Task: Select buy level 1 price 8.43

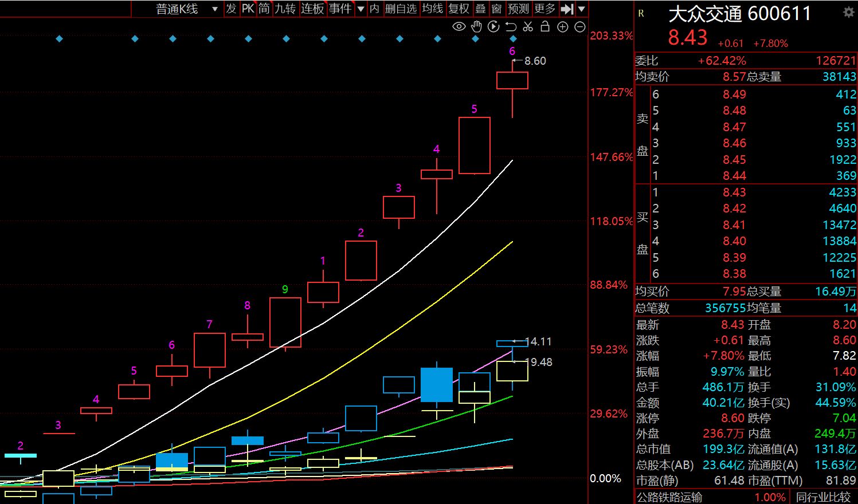Action: [734, 192]
